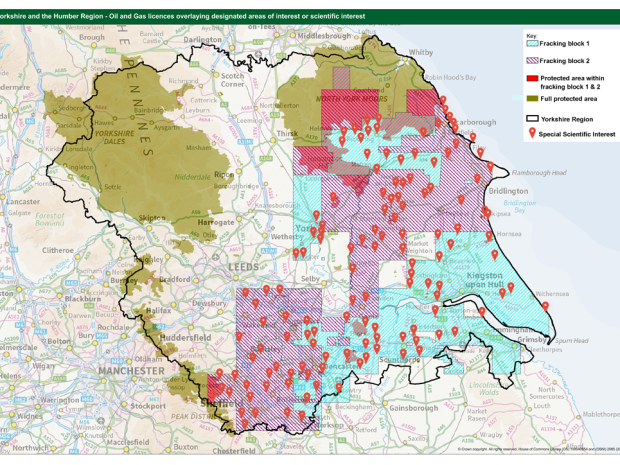Viewport: 620px width, 465px height.
Task: Click the Bridlington town label
Action: 508,191
